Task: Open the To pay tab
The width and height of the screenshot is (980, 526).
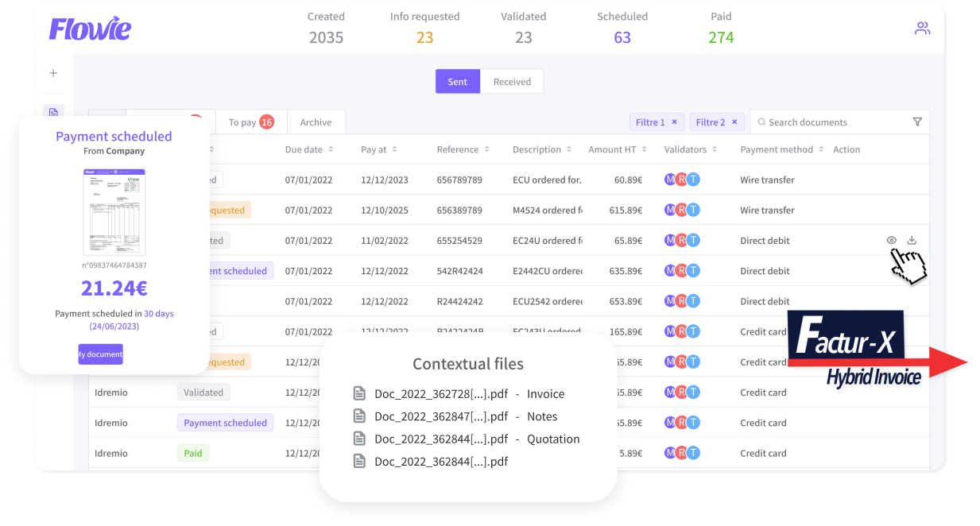Action: click(251, 122)
